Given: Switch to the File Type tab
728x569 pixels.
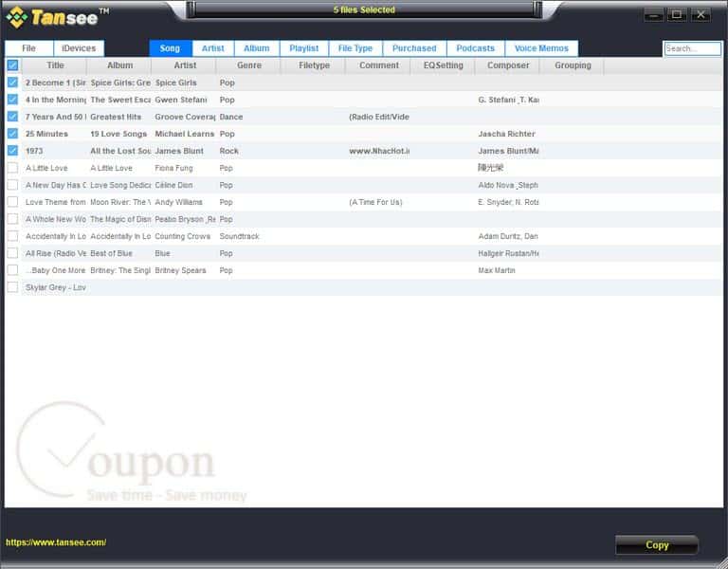Looking at the screenshot, I should tap(355, 48).
